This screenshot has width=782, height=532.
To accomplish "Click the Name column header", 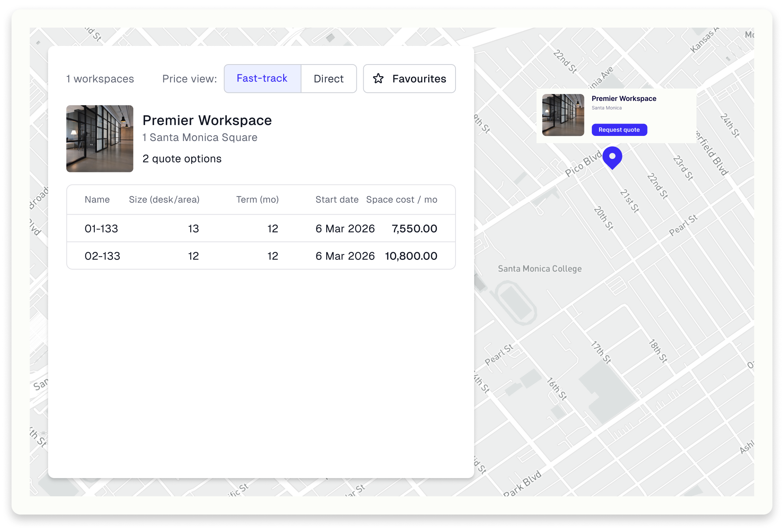I will coord(97,199).
